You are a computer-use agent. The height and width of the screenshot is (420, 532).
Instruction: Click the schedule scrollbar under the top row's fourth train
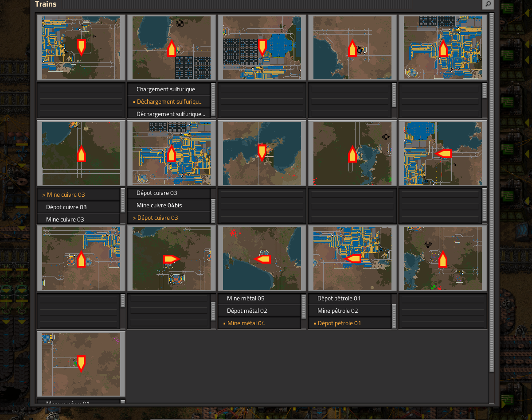point(394,95)
